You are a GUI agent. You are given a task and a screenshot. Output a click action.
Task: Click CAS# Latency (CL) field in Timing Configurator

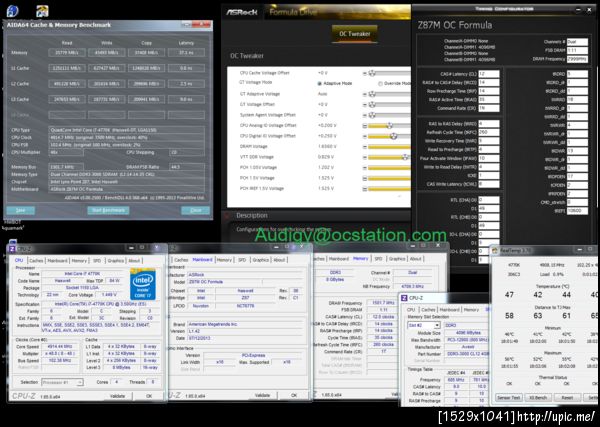(x=489, y=74)
